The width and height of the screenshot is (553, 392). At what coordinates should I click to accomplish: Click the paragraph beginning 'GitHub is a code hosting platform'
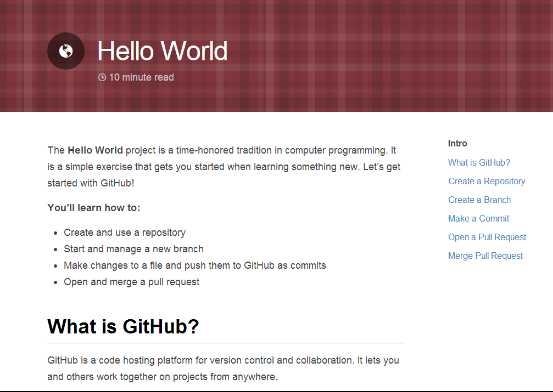tap(223, 369)
